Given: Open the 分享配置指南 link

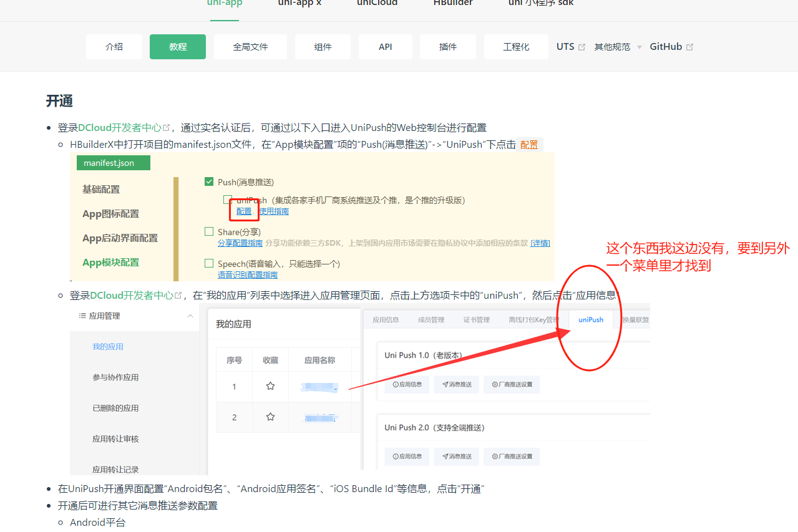Looking at the screenshot, I should 240,243.
